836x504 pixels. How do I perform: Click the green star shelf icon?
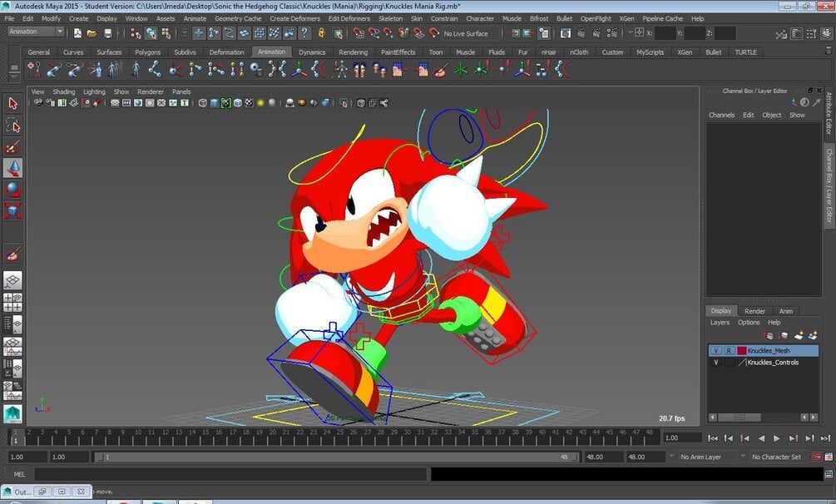pos(461,69)
